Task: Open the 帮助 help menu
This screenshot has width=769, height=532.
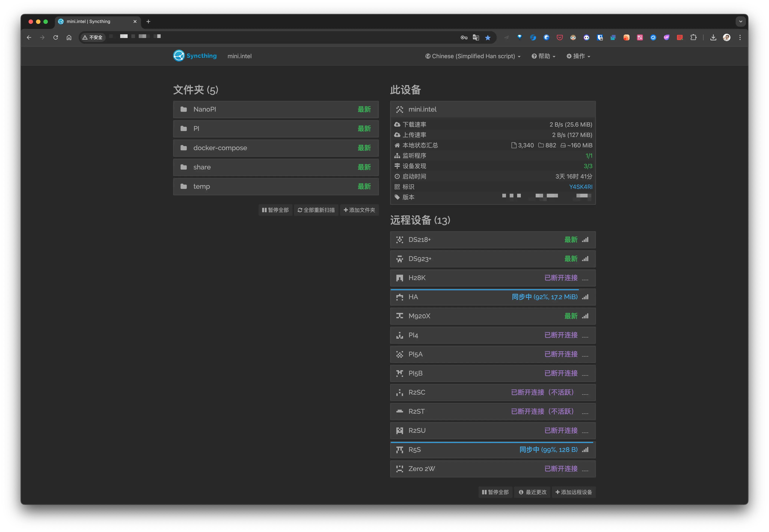Action: point(543,56)
